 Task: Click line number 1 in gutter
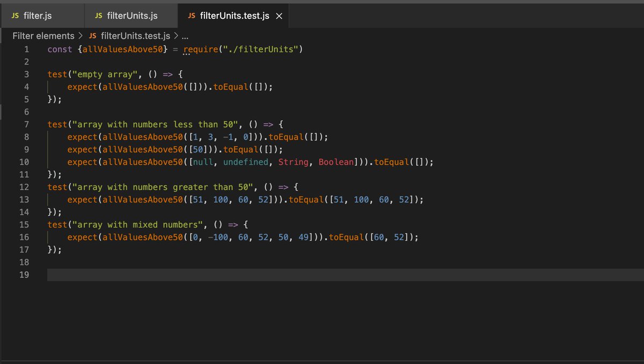coord(26,49)
